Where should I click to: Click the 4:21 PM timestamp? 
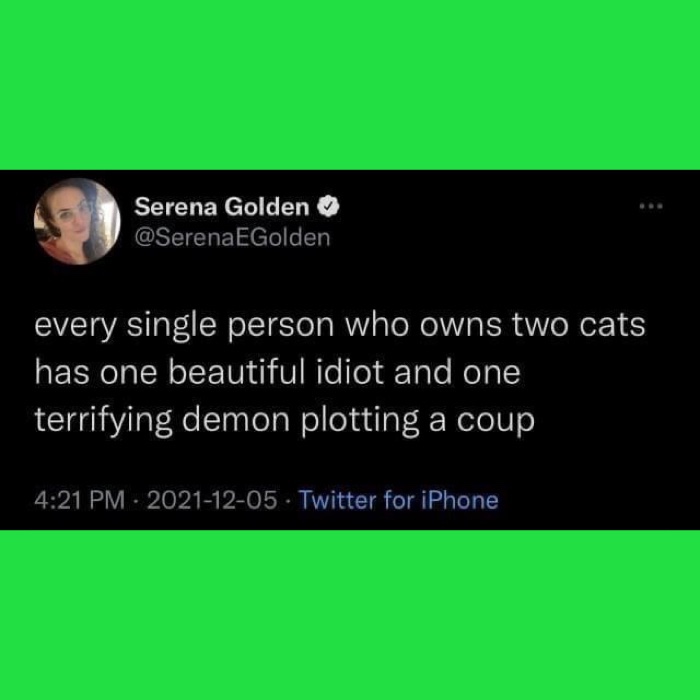coord(79,500)
